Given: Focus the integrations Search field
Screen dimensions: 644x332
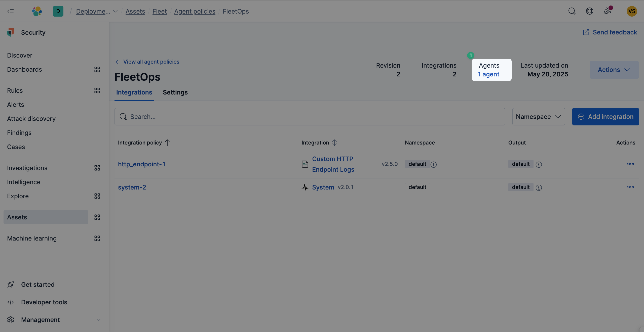Looking at the screenshot, I should click(310, 117).
